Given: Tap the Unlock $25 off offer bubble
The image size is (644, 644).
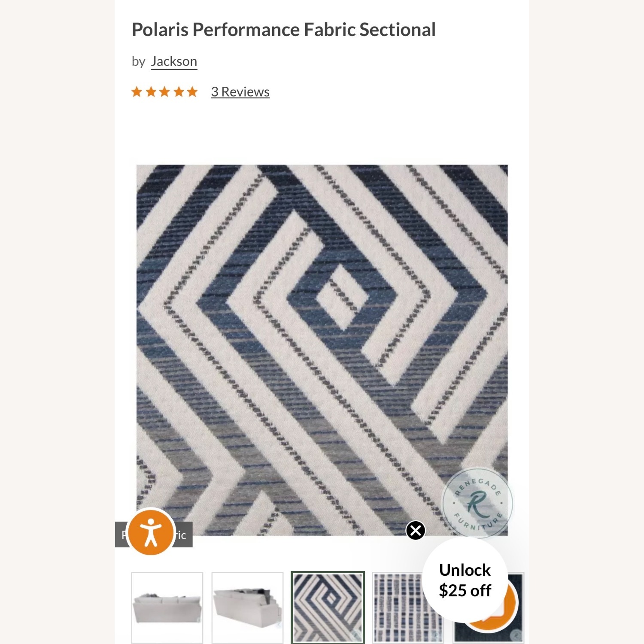Looking at the screenshot, I should [465, 580].
